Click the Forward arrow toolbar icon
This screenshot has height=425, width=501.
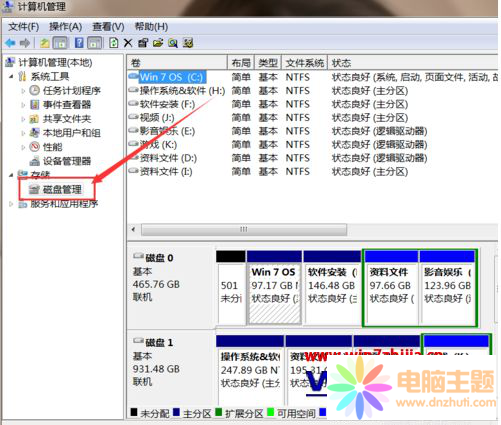point(25,43)
